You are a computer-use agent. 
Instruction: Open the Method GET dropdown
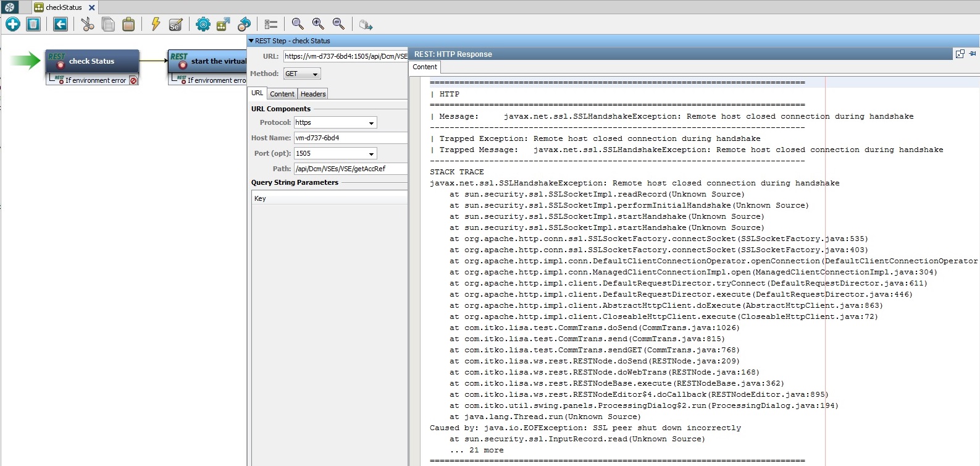(x=315, y=74)
